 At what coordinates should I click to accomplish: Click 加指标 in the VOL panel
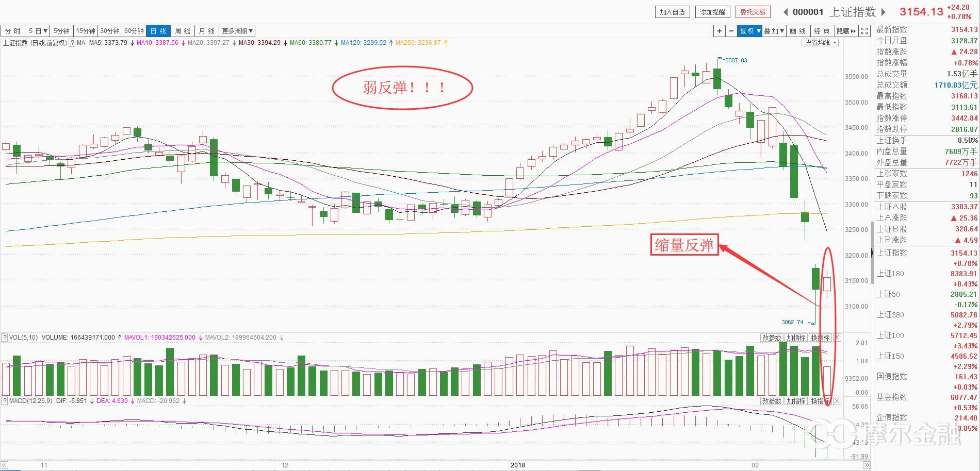[796, 338]
